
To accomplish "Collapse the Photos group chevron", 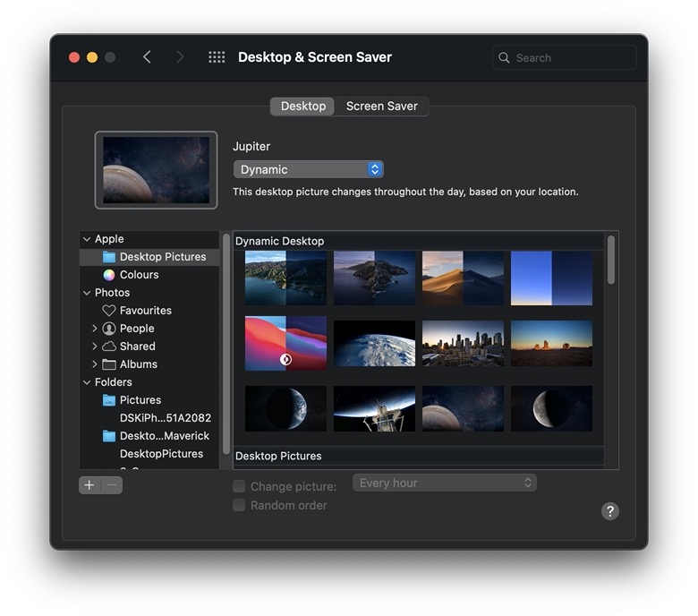I will click(x=87, y=293).
